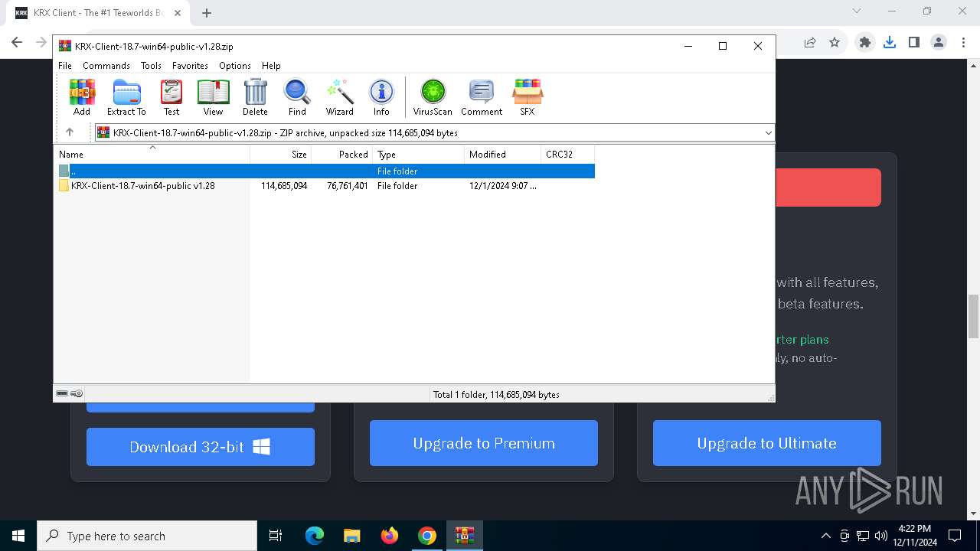The height and width of the screenshot is (551, 980).
Task: Launch the Wizard tool
Action: coord(340,97)
